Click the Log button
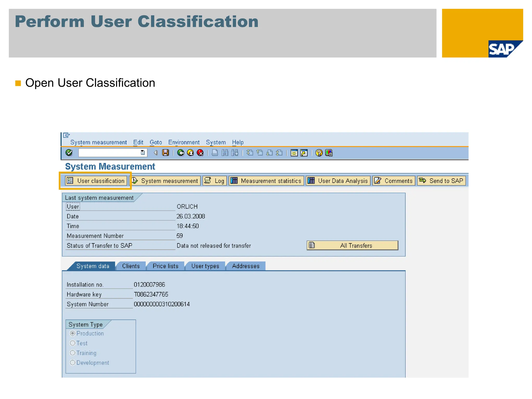 [x=215, y=181]
